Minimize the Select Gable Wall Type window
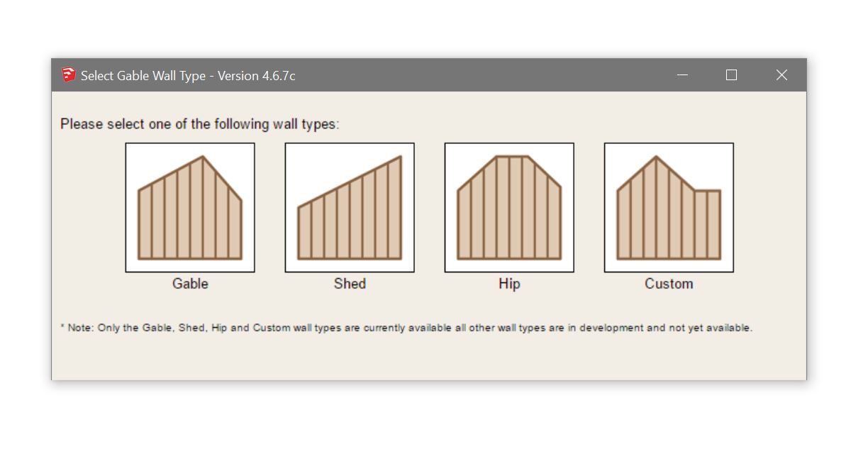Viewport: 868px width, 449px height. pos(683,75)
